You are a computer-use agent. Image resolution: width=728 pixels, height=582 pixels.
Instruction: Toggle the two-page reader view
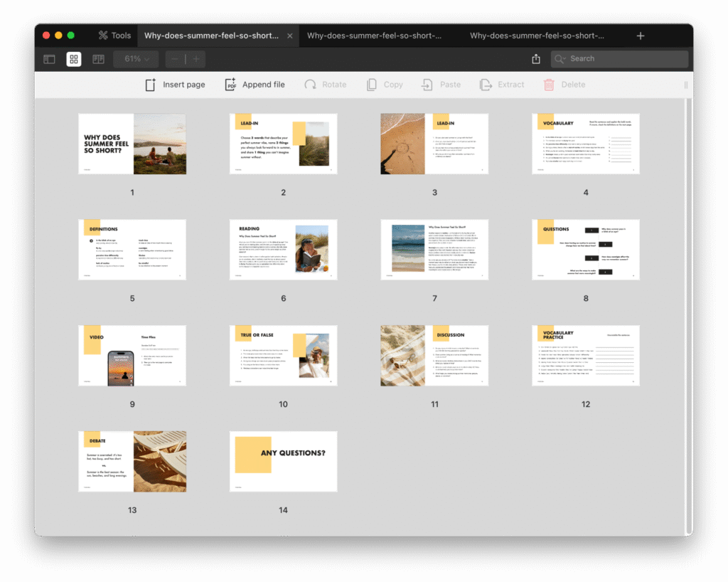(x=98, y=59)
